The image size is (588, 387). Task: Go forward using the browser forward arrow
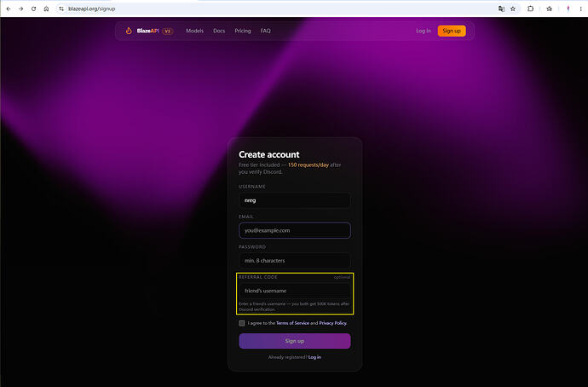tap(21, 9)
